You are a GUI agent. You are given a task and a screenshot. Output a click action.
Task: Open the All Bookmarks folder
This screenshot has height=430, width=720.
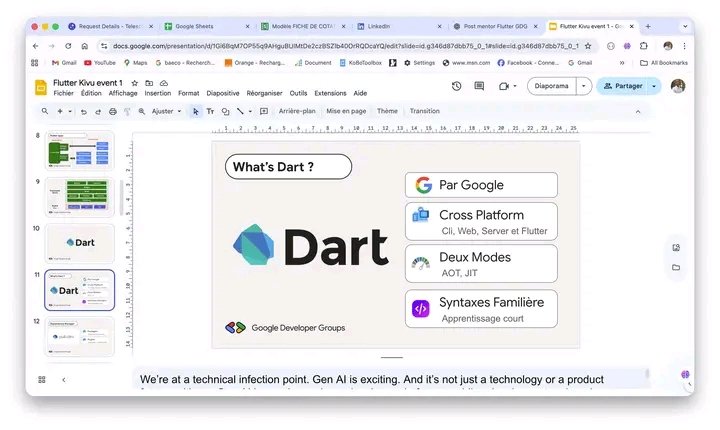(x=664, y=63)
